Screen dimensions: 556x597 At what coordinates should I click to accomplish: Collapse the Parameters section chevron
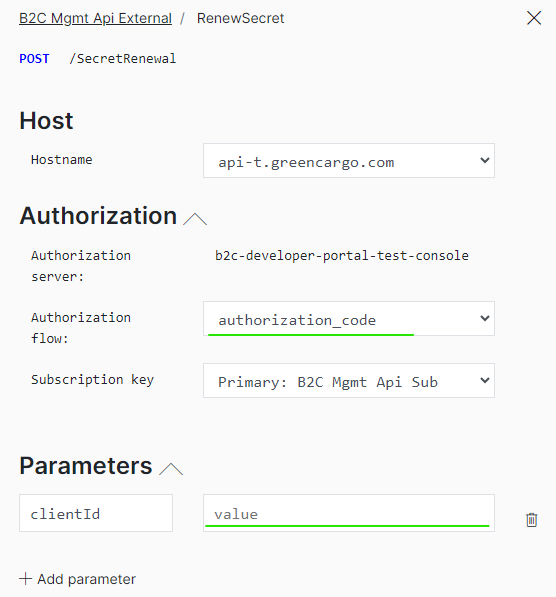coord(171,469)
